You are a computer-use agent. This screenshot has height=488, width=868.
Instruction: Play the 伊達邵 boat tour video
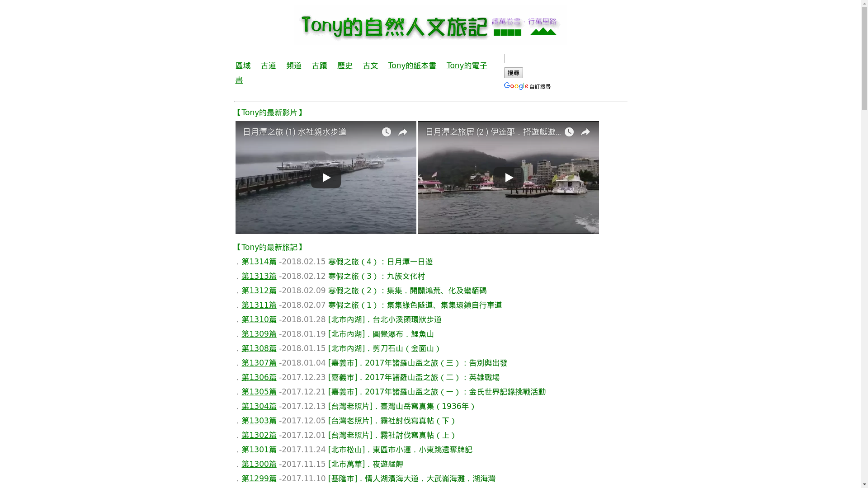[x=508, y=178]
